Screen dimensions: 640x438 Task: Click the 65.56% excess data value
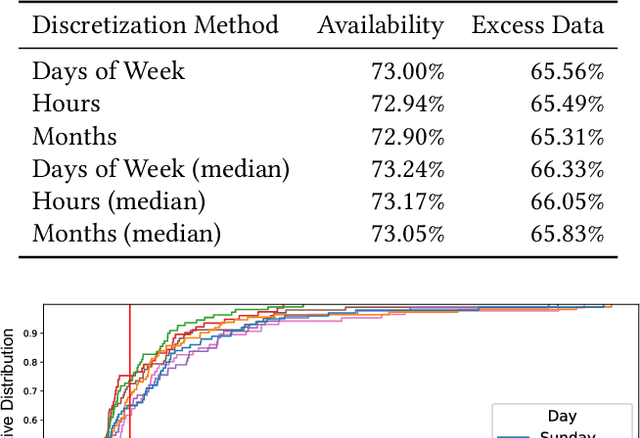pos(568,71)
